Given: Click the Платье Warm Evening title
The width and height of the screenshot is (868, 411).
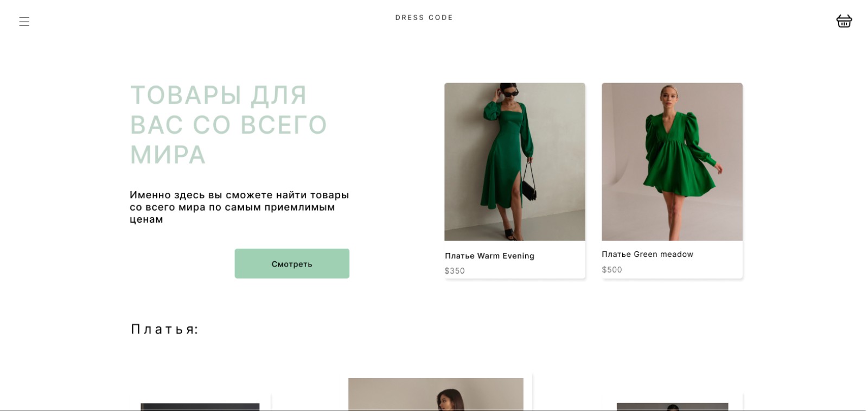Looking at the screenshot, I should coord(489,256).
